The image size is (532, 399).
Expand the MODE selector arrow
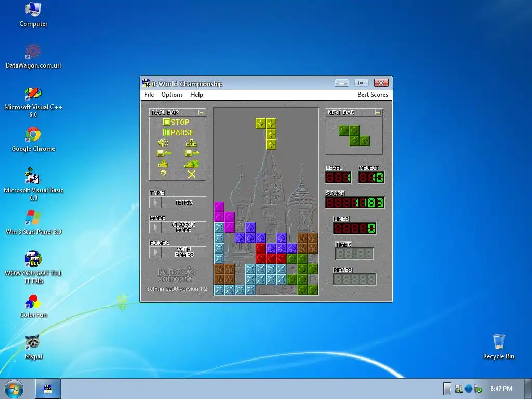coord(155,228)
